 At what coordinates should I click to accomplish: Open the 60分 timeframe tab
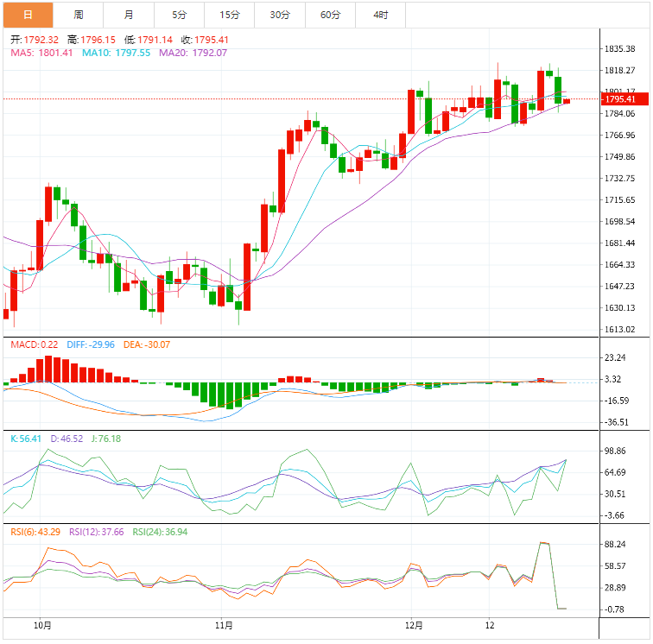coord(330,15)
